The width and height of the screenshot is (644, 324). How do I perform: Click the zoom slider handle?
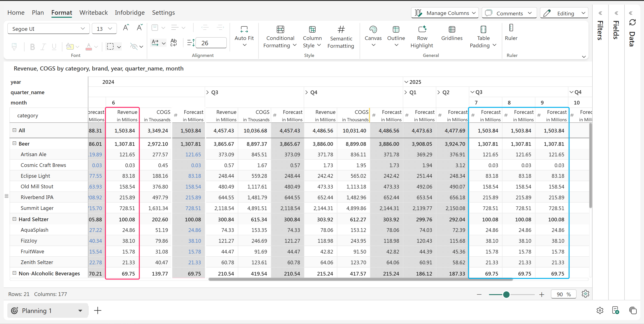click(x=506, y=294)
